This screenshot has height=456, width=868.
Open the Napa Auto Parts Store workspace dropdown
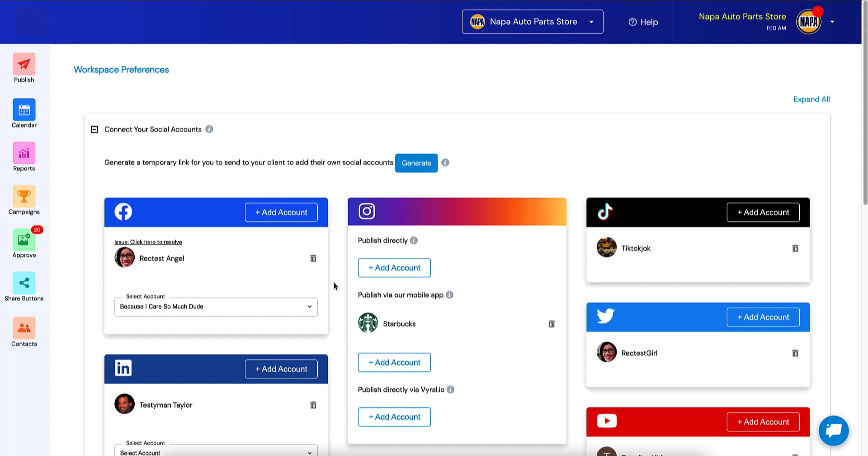click(591, 22)
